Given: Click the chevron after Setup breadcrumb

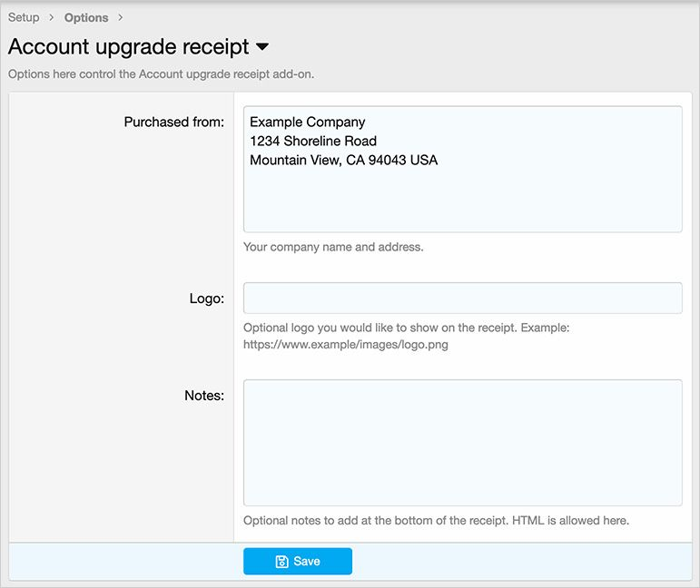Looking at the screenshot, I should tap(52, 17).
